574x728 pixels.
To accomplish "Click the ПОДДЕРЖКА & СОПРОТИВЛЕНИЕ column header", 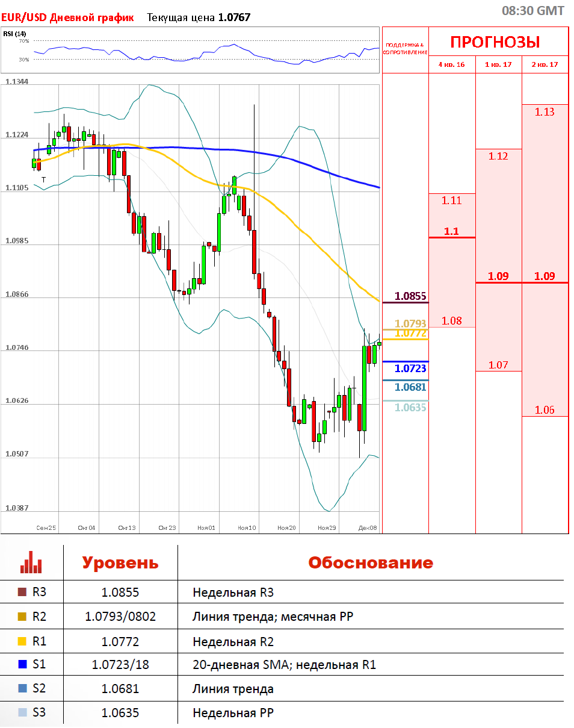I will [x=405, y=49].
